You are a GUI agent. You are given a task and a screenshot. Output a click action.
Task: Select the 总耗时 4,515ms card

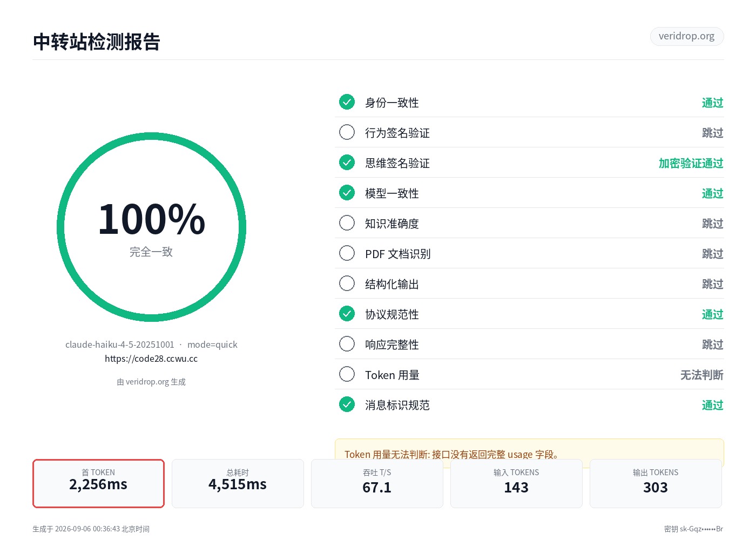[238, 483]
